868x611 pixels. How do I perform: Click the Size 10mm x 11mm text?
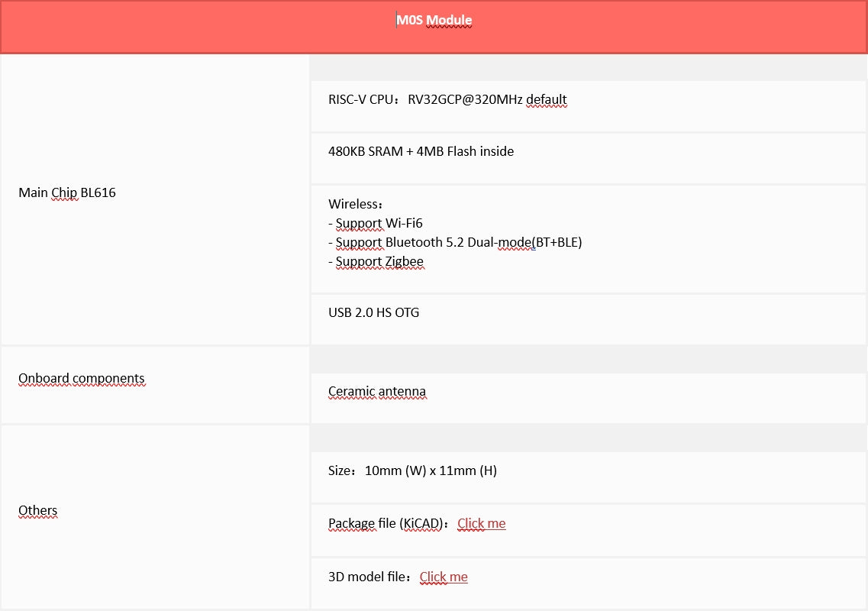tap(412, 470)
